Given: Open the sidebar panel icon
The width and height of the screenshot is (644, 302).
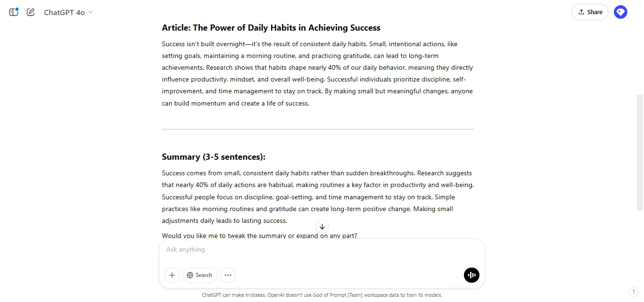Looking at the screenshot, I should click(14, 12).
